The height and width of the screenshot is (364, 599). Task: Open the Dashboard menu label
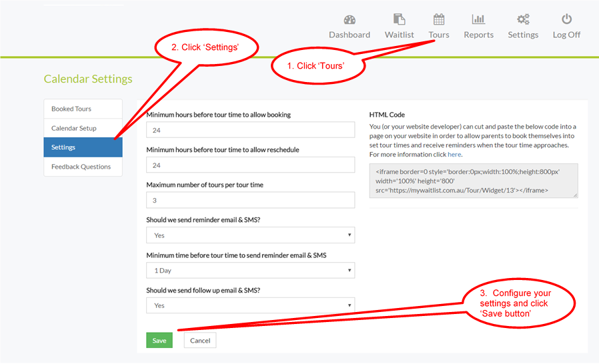point(350,35)
